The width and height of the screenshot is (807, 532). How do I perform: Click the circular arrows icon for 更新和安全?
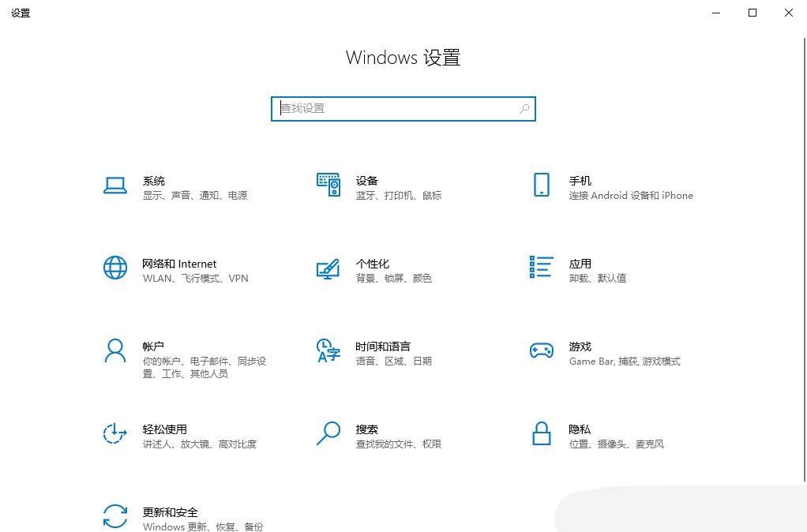coord(115,516)
